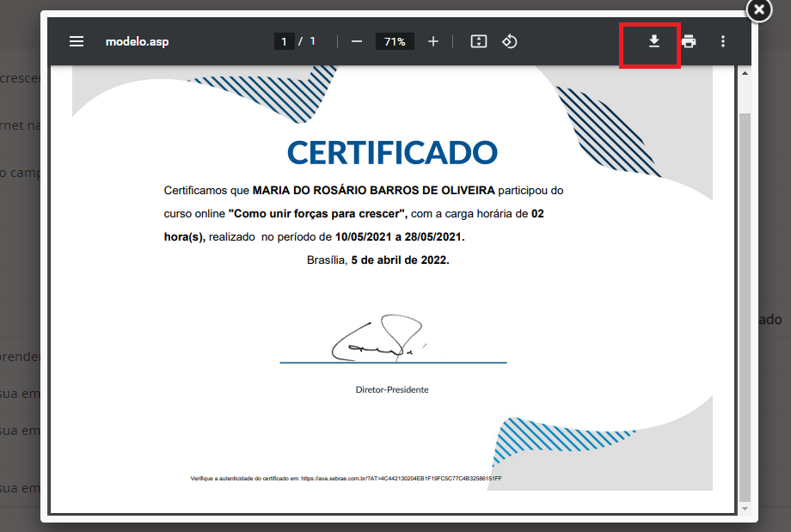This screenshot has height=532, width=791.
Task: Open the more actions three-dot menu
Action: click(723, 41)
